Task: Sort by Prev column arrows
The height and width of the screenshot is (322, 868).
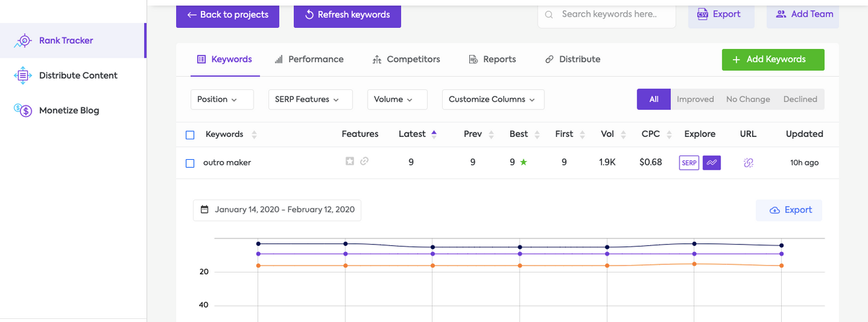Action: [x=492, y=134]
